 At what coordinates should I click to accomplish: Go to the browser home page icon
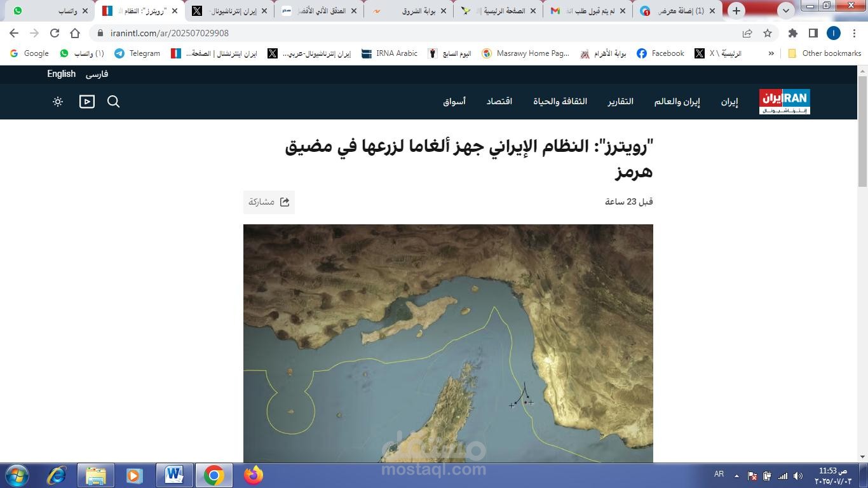(x=75, y=33)
